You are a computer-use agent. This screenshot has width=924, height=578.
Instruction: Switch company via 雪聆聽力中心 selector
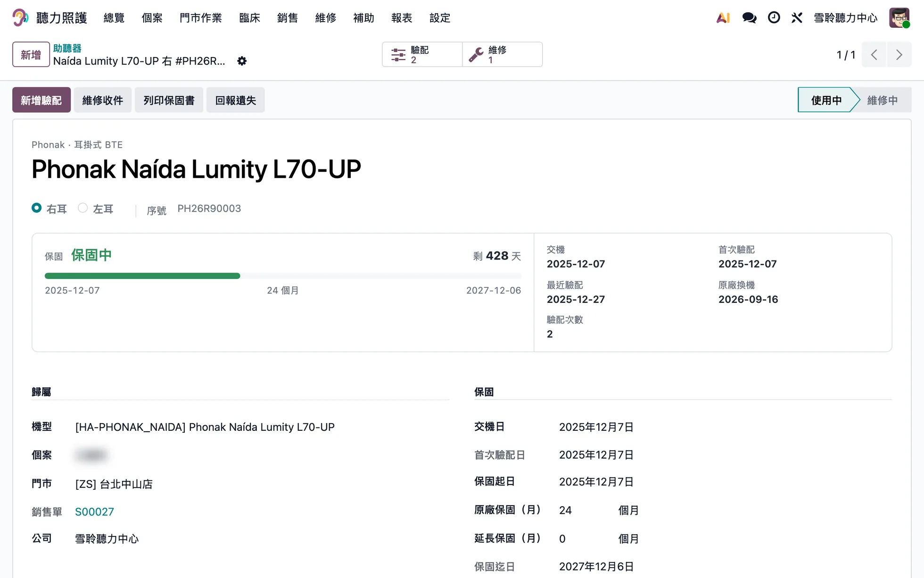coord(845,18)
